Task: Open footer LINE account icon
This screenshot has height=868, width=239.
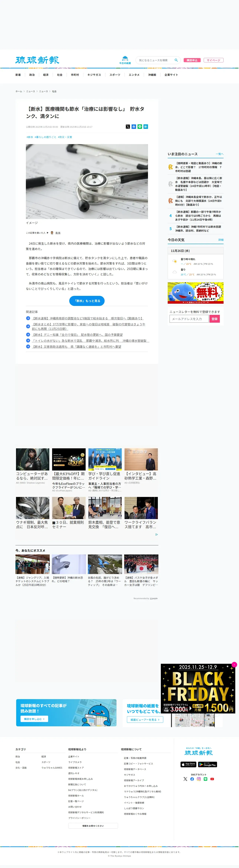Action: [x=205, y=779]
